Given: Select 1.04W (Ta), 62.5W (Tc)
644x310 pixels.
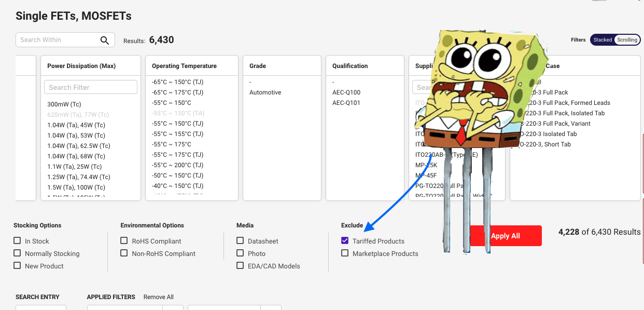Looking at the screenshot, I should click(x=79, y=146).
